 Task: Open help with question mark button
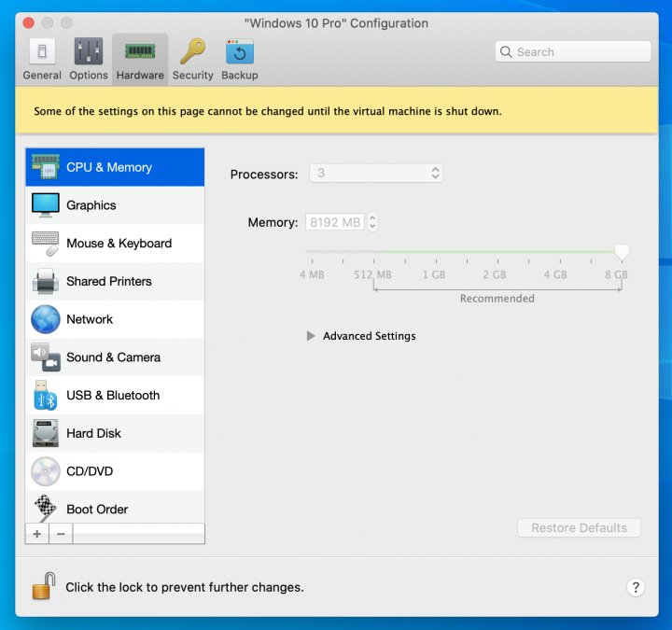point(636,587)
